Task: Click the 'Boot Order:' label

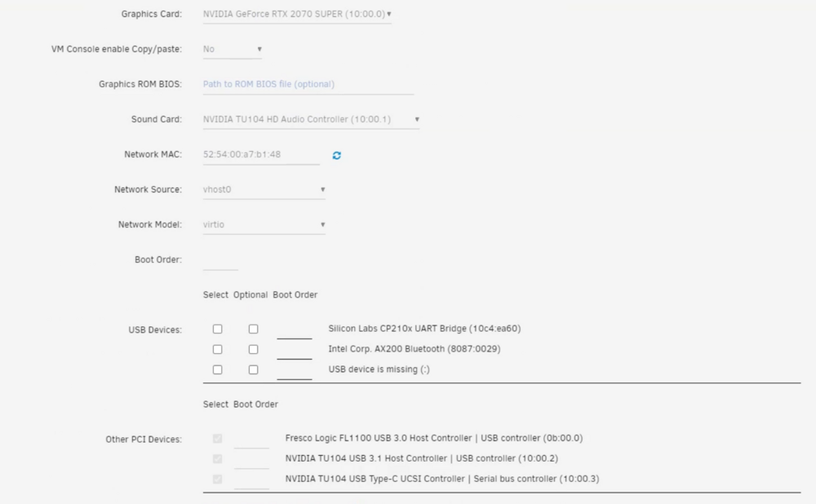Action: click(158, 260)
